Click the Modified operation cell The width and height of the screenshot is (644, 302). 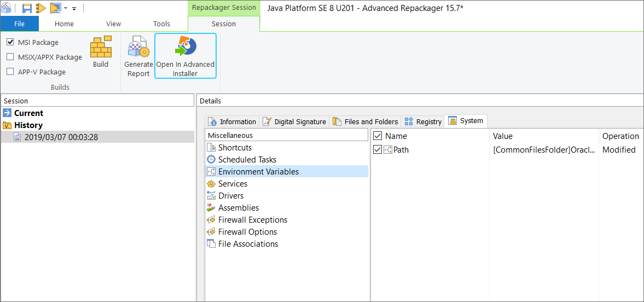tap(619, 150)
